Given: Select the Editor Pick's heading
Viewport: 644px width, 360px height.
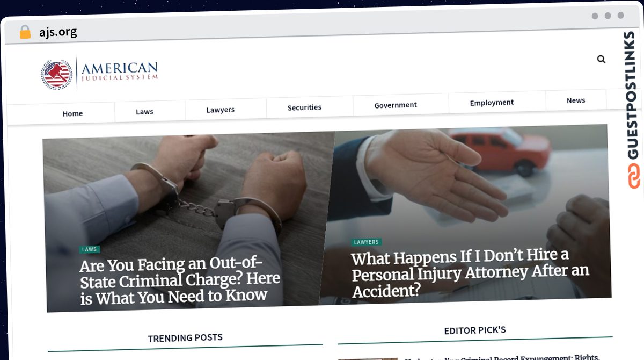Looking at the screenshot, I should pos(475,330).
